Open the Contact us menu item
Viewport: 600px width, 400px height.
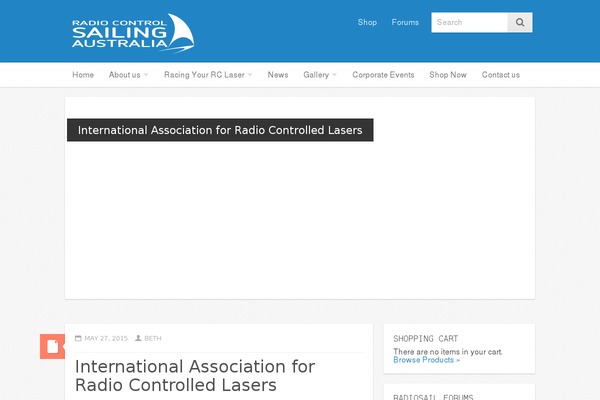click(x=501, y=75)
